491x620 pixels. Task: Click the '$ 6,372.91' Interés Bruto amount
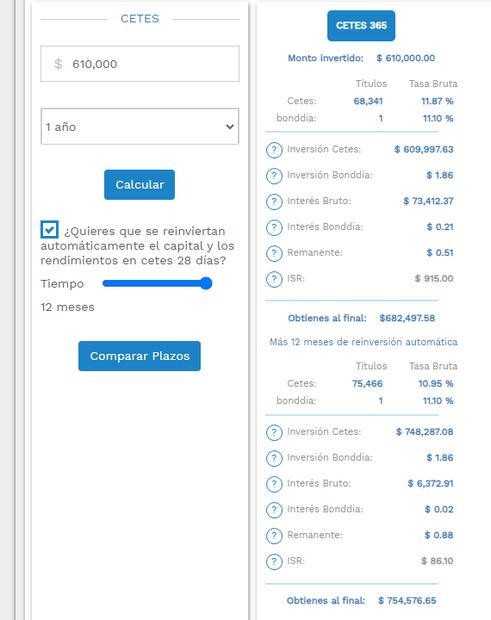(431, 484)
